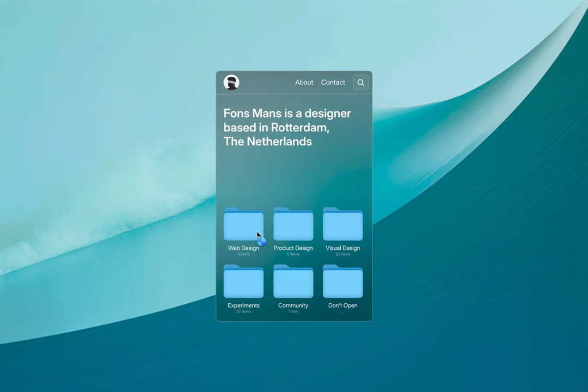The height and width of the screenshot is (392, 588).
Task: Click the profile avatar logo
Action: pyautogui.click(x=231, y=83)
